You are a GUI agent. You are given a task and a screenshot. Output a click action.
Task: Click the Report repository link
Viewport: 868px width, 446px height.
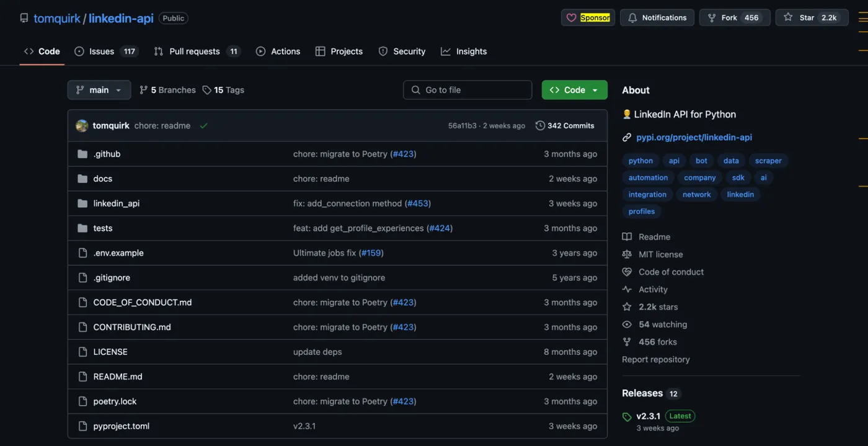655,360
